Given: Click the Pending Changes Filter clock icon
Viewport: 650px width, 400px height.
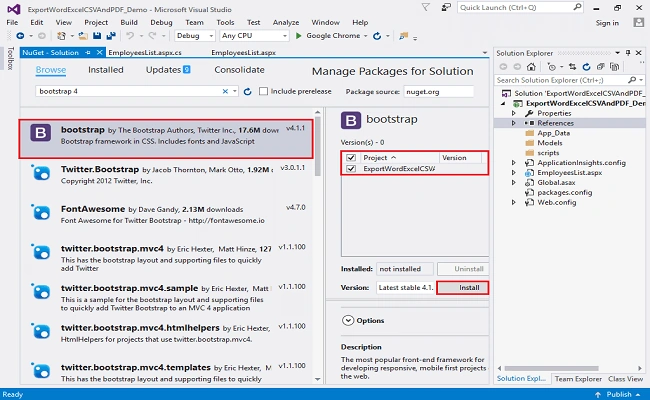Looking at the screenshot, I should point(551,67).
